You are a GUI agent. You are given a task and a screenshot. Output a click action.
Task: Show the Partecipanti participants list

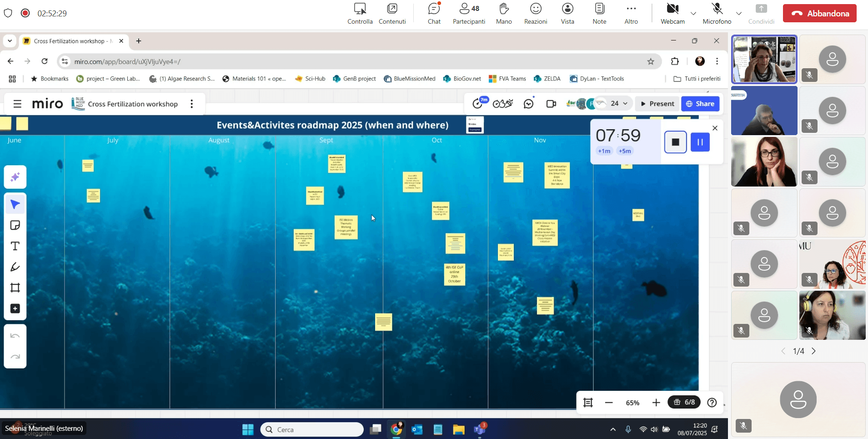469,14
